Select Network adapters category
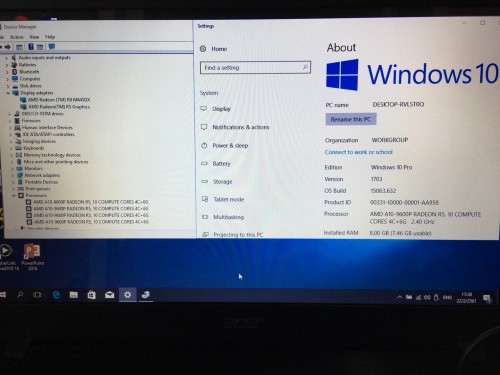 [x=42, y=175]
